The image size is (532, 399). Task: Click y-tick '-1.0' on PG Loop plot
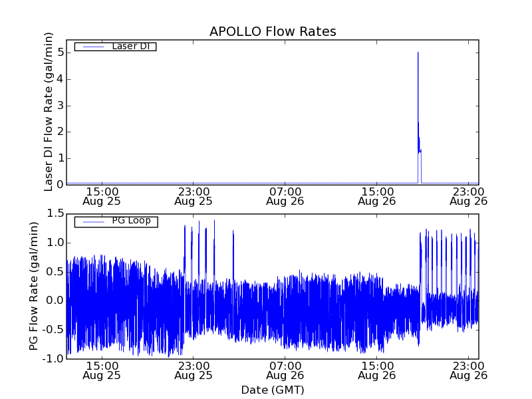pos(53,358)
